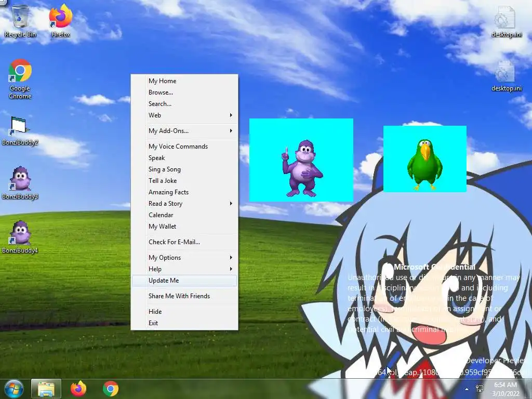Viewport: 532px width, 399px height.
Task: Select the Speak menu entry
Action: [184, 158]
